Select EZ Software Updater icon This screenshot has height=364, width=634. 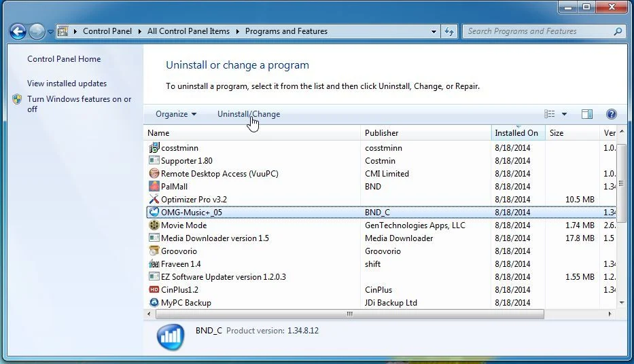pos(154,277)
